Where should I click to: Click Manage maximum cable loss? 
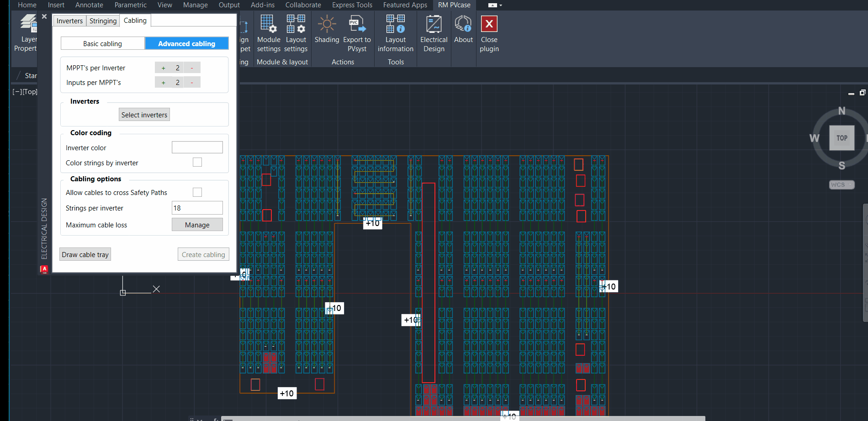click(x=197, y=225)
